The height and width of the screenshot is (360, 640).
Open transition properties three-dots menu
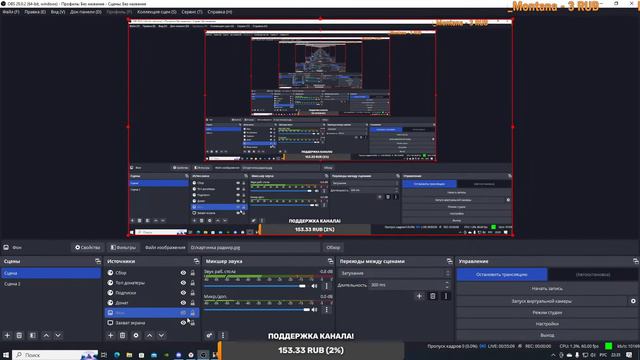(x=446, y=296)
